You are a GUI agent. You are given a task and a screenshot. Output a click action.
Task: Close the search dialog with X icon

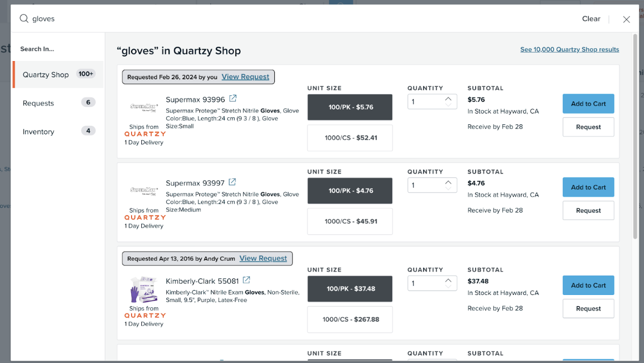tap(626, 19)
